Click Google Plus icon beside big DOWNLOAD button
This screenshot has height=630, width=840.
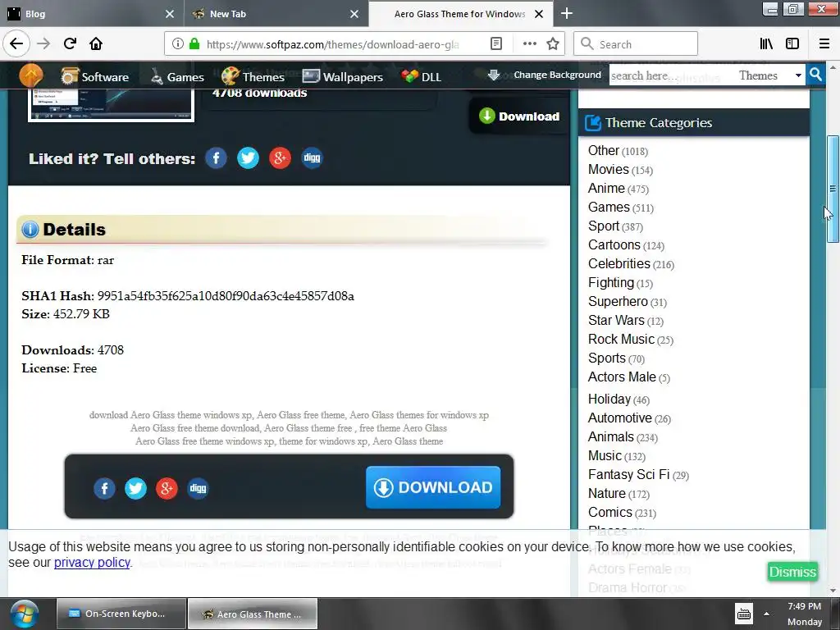point(167,488)
